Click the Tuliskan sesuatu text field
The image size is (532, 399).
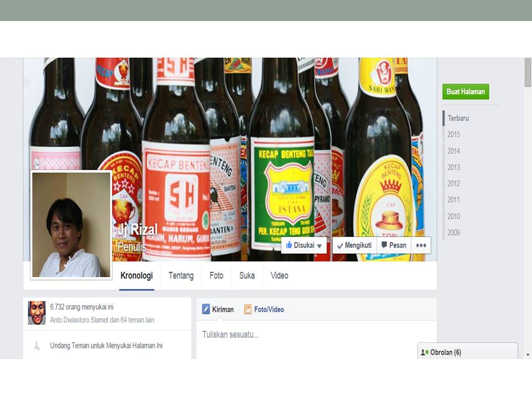coord(316,335)
